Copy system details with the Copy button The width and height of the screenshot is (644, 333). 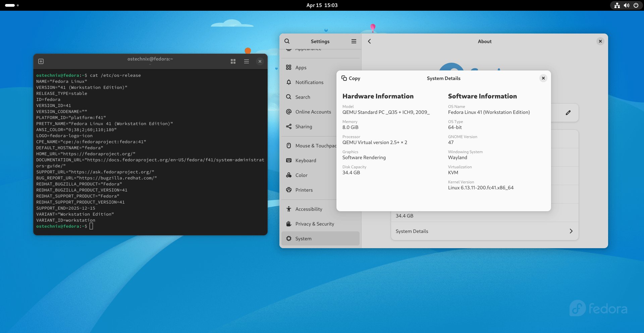click(x=351, y=78)
